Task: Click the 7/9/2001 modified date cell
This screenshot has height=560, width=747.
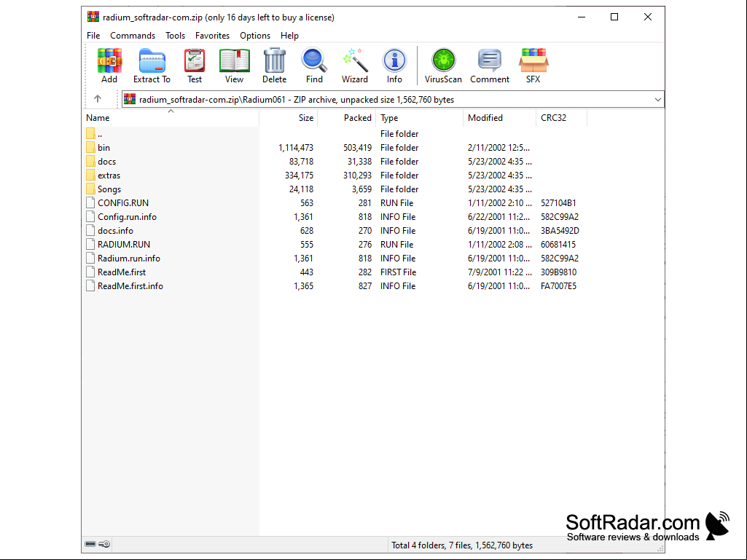Action: [x=500, y=272]
